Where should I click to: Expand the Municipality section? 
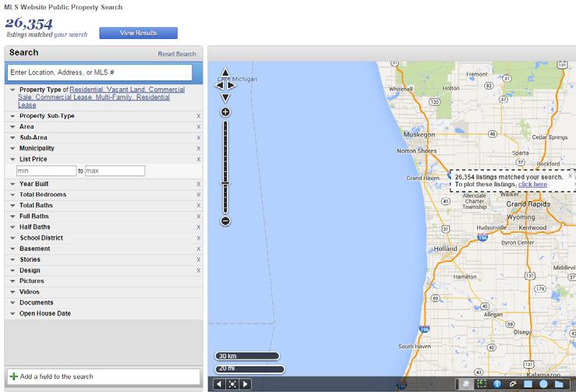(x=12, y=148)
